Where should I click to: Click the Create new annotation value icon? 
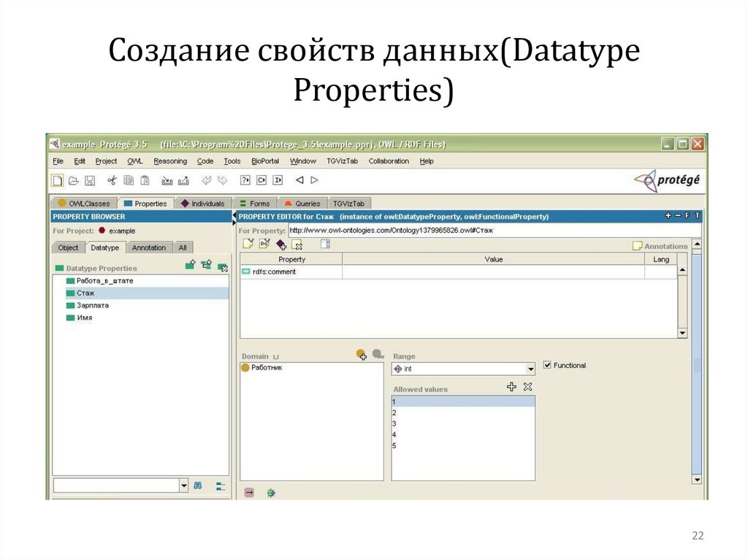click(248, 245)
